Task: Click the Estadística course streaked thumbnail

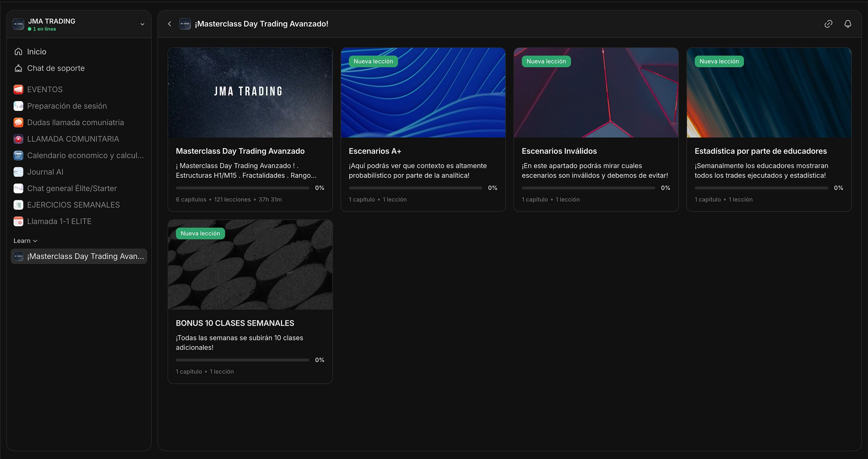Action: (769, 93)
